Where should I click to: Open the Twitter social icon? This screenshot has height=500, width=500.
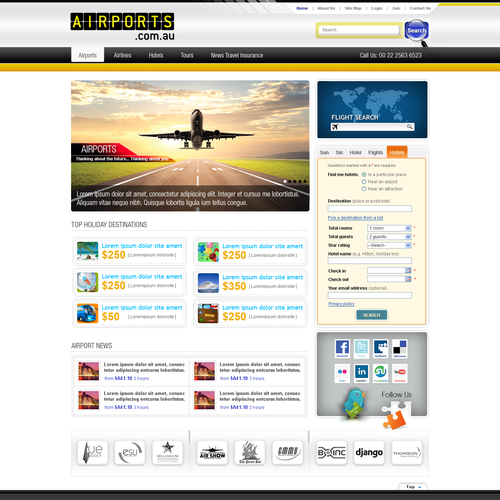(361, 349)
